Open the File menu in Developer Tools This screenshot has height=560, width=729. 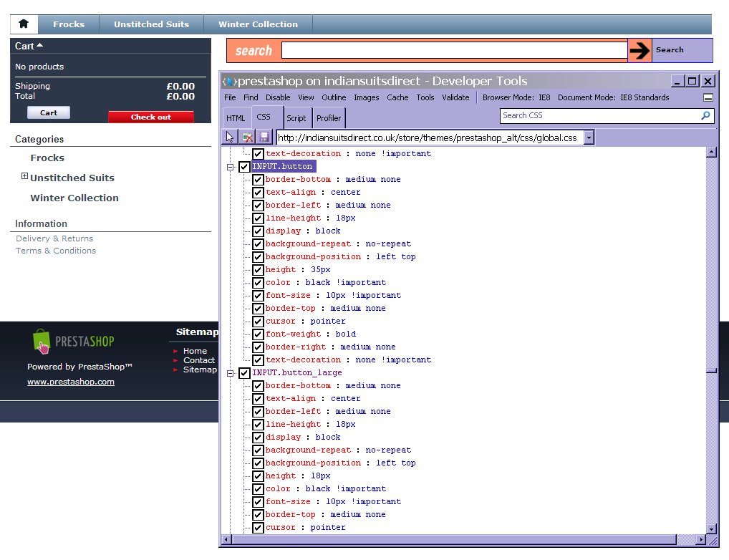230,97
